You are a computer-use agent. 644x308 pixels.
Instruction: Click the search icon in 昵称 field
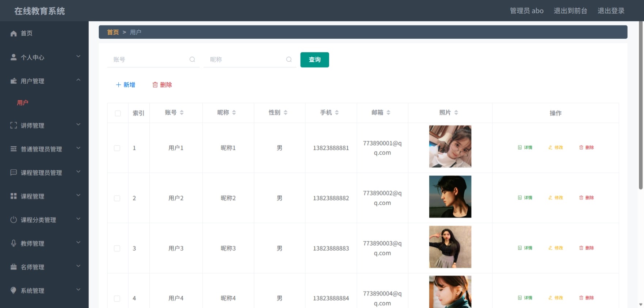pyautogui.click(x=289, y=59)
